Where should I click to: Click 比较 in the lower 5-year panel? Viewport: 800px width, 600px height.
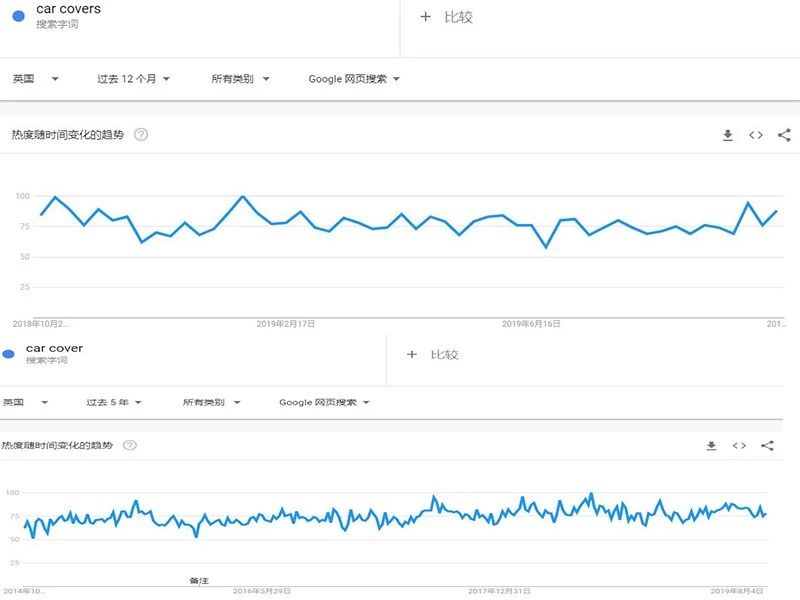(x=434, y=354)
